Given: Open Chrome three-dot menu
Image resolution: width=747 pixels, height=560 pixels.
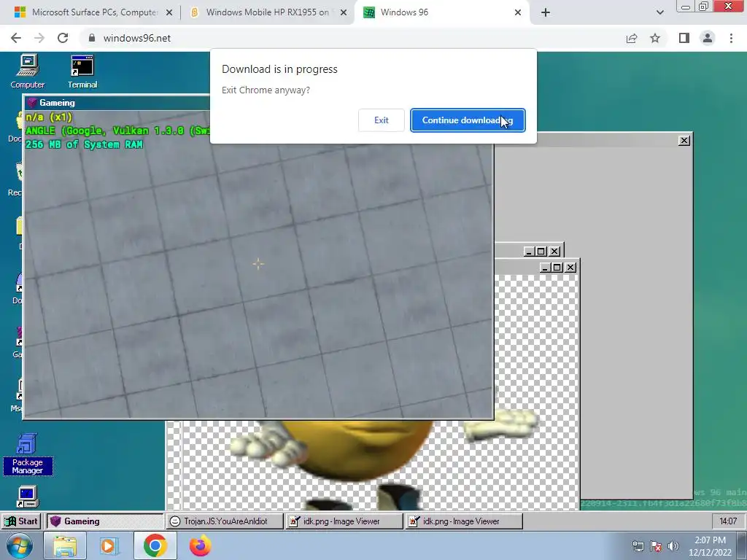Looking at the screenshot, I should [x=731, y=38].
